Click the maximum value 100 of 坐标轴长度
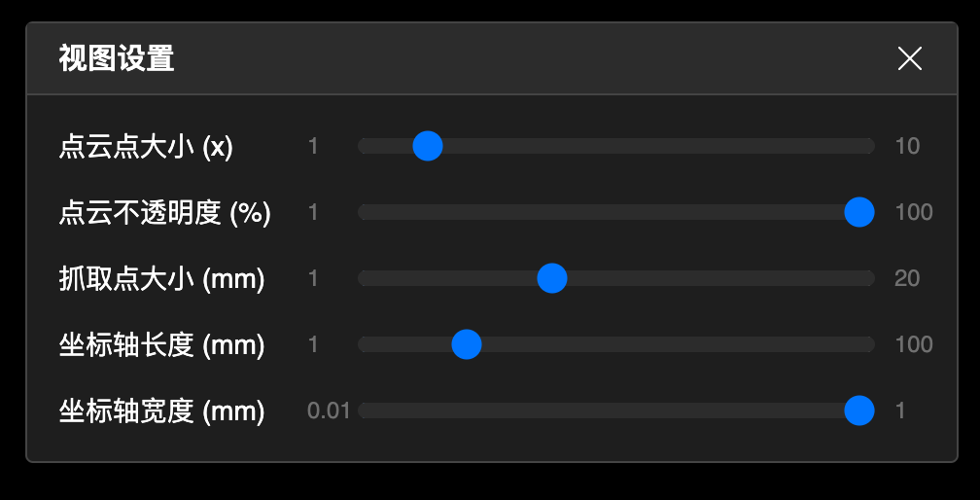Screen dimensions: 980x500 click(x=913, y=344)
